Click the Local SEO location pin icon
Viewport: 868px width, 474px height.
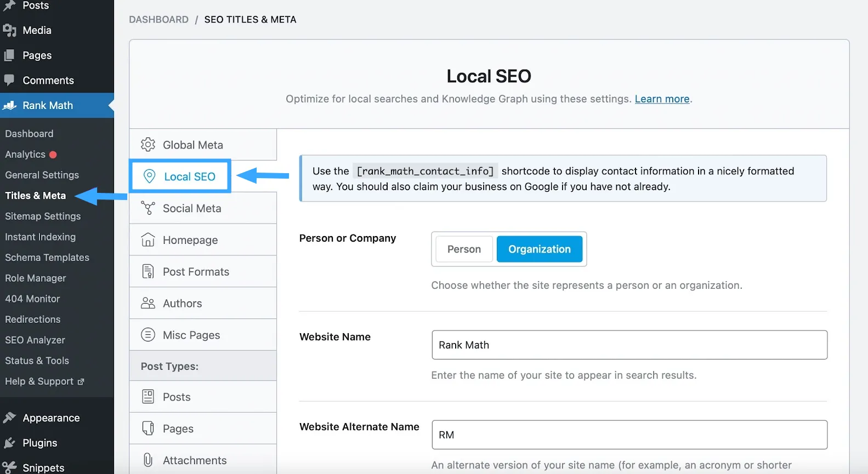[149, 176]
